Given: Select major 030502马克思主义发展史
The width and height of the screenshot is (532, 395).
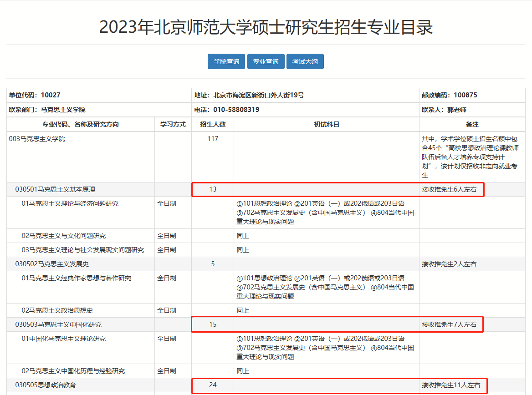Looking at the screenshot, I should (52, 264).
